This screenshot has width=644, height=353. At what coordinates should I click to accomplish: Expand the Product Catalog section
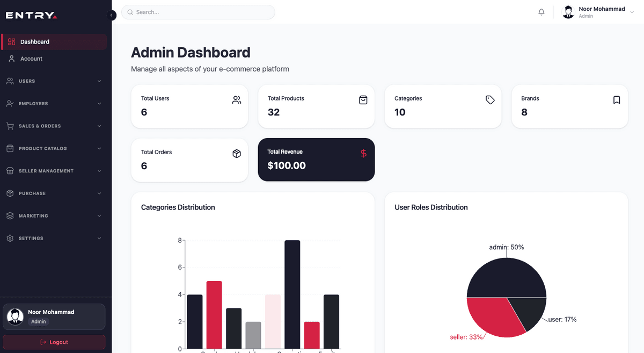[54, 148]
